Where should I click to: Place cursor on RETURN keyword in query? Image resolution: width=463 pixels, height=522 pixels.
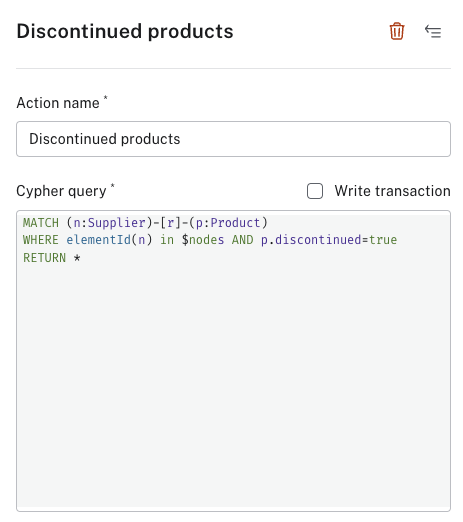click(44, 258)
